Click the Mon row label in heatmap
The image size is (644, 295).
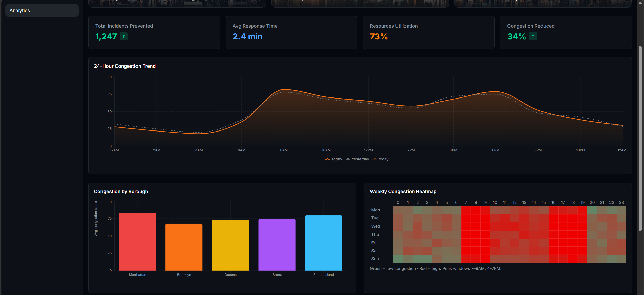pos(375,210)
